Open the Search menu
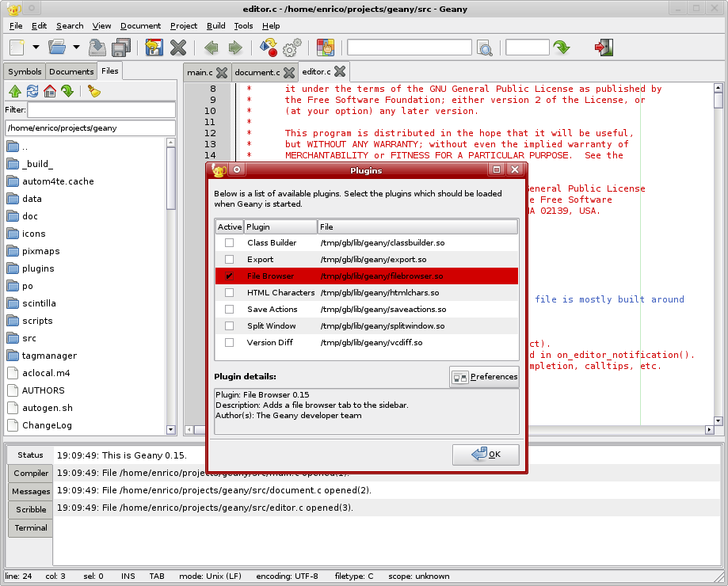The image size is (728, 586). pyautogui.click(x=70, y=26)
